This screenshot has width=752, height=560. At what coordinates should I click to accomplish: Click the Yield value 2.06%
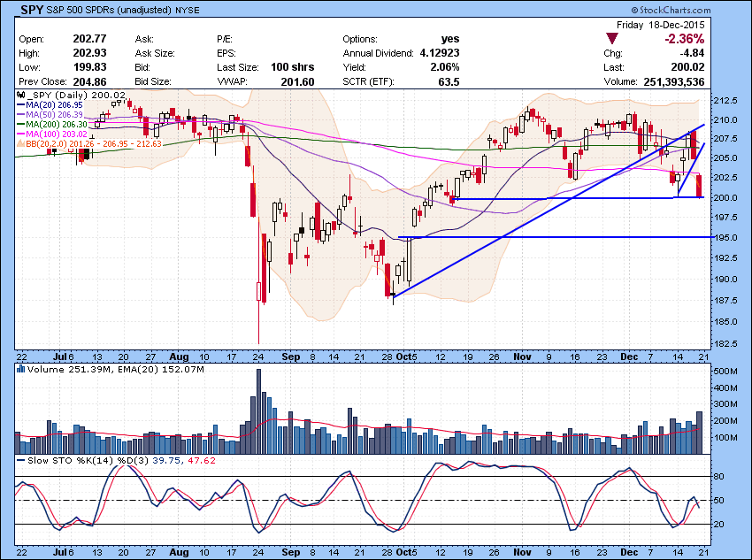tap(445, 67)
